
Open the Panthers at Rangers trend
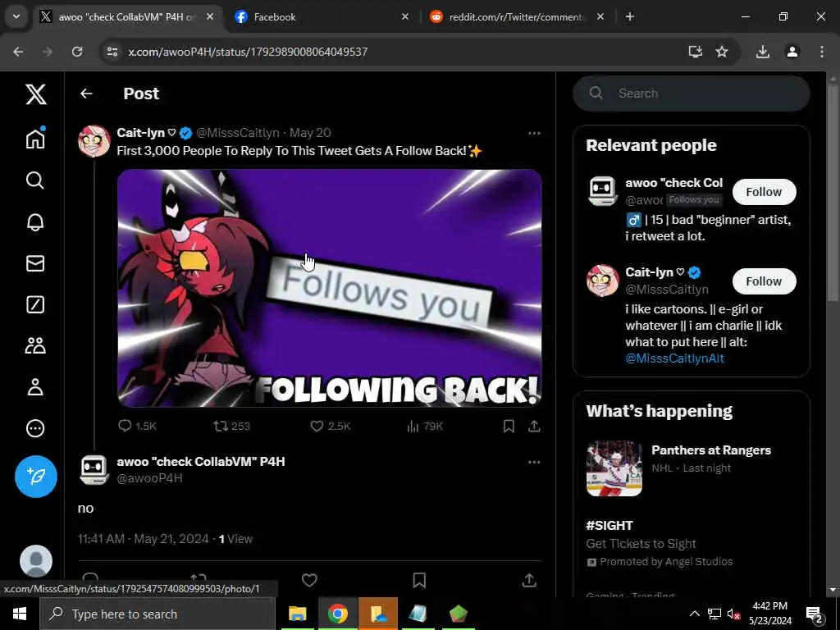click(x=711, y=450)
